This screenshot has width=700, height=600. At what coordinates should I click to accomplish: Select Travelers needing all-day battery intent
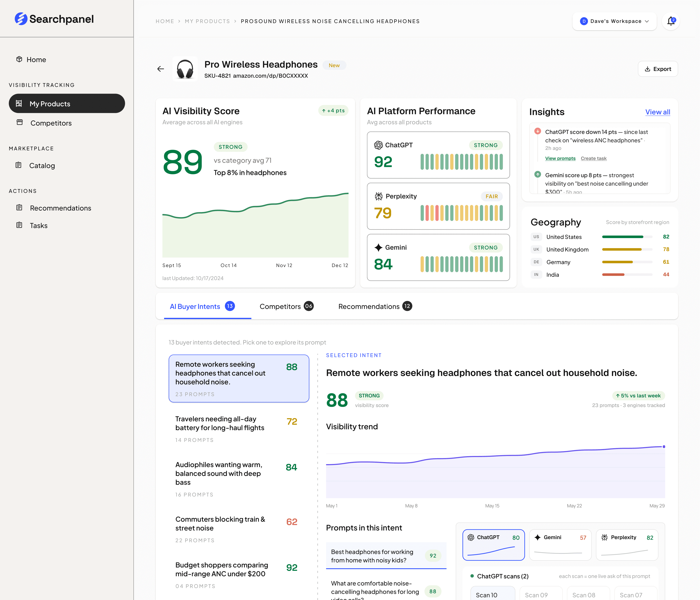click(239, 429)
